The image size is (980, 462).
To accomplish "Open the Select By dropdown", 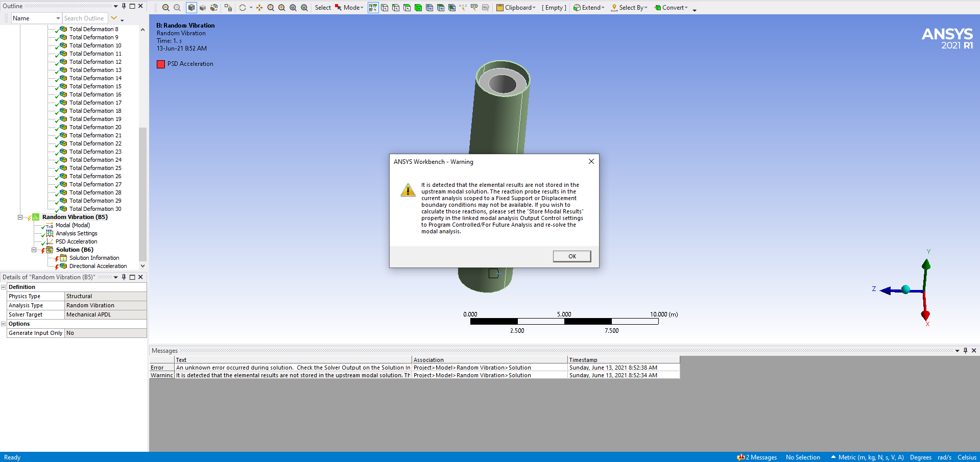I will 629,8.
